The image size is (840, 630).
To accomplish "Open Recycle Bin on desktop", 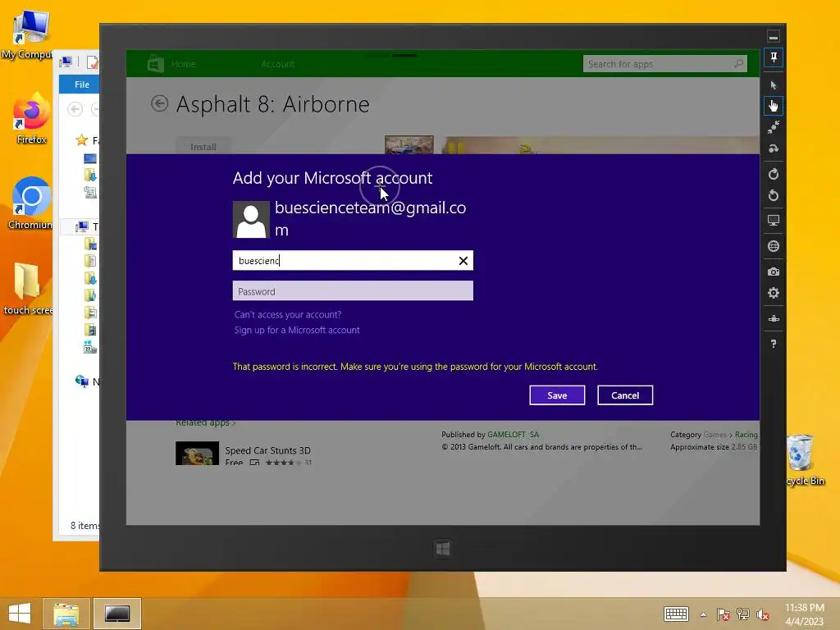I will pos(802,459).
